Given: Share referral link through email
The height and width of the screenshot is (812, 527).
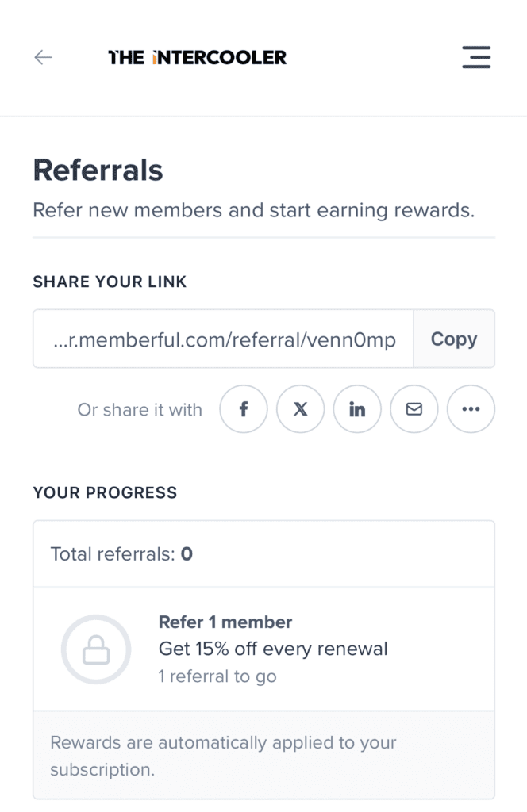Looking at the screenshot, I should (414, 409).
